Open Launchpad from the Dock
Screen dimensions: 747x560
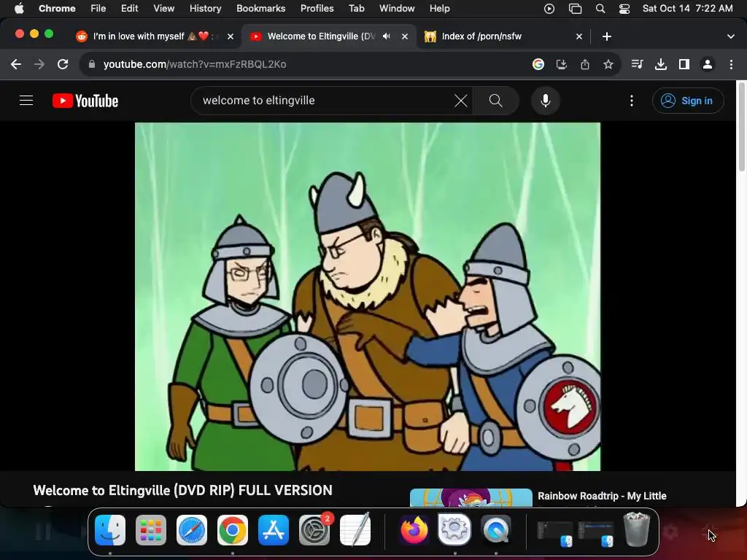pyautogui.click(x=151, y=530)
